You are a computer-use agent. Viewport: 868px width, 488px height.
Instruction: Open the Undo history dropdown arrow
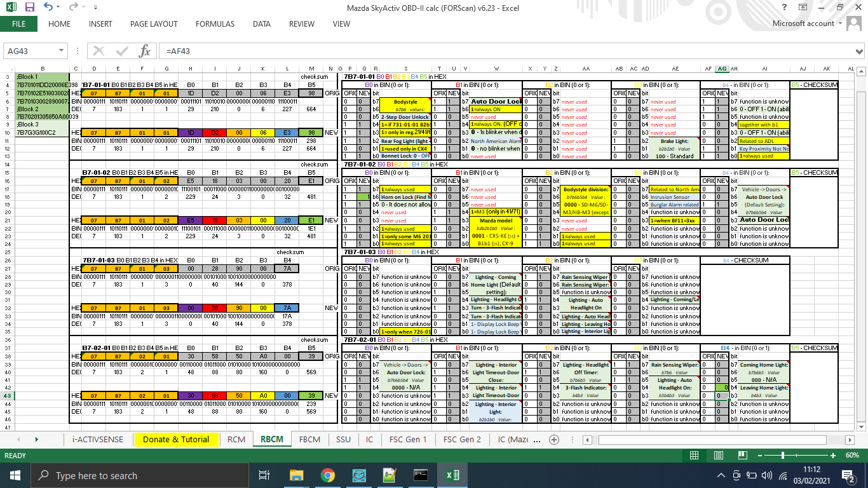(60, 8)
